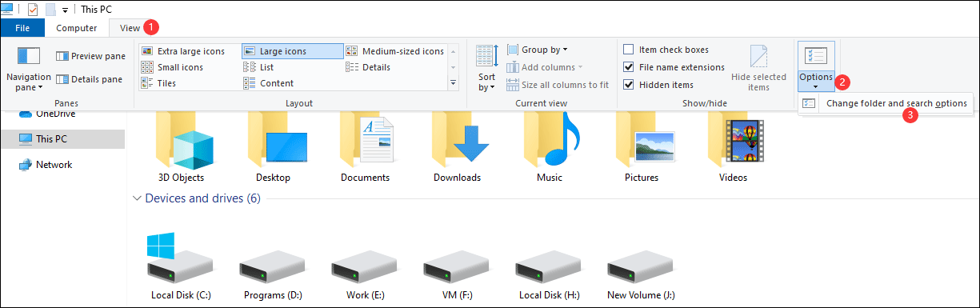Switch to Content layout

(268, 83)
